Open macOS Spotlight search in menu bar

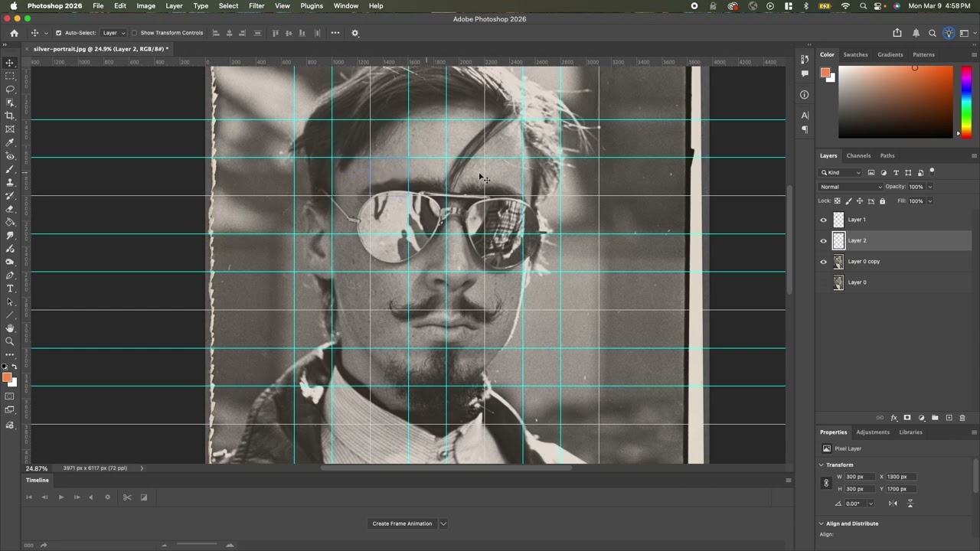pos(863,6)
